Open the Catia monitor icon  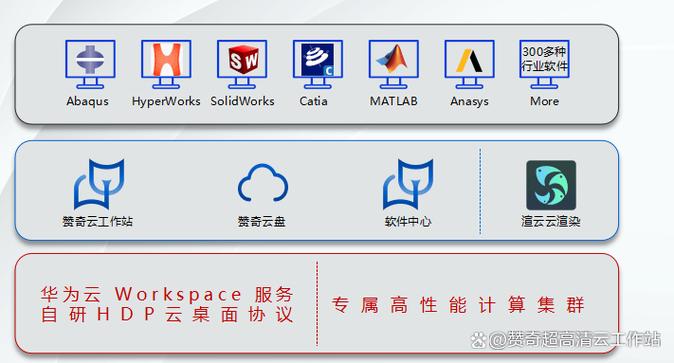[x=318, y=64]
